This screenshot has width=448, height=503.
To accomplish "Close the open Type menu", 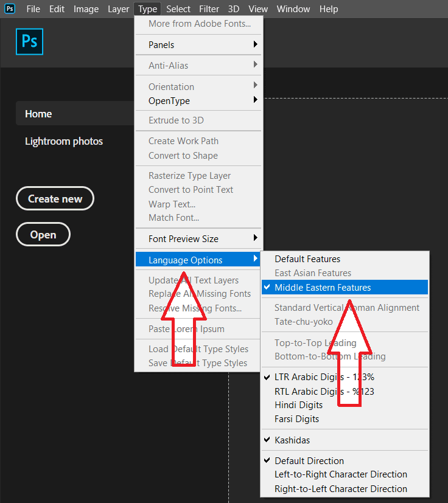I will [x=147, y=9].
